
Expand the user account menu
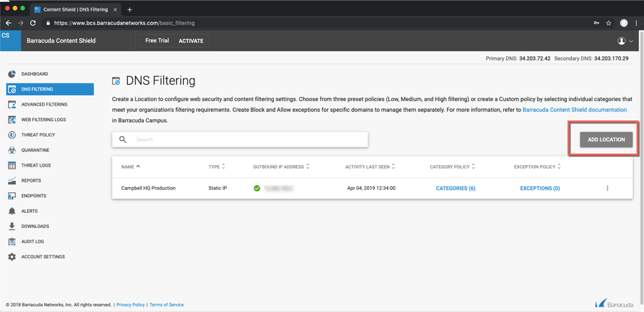(x=625, y=41)
